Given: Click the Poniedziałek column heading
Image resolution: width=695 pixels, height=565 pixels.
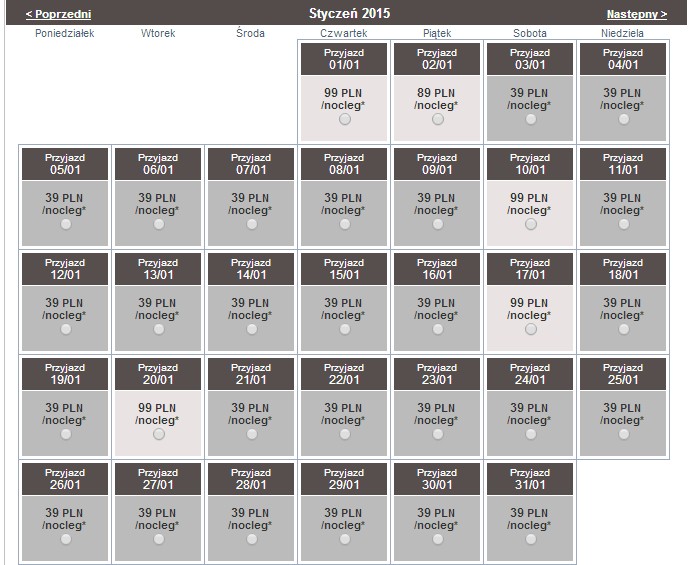Looking at the screenshot, I should click(x=65, y=33).
